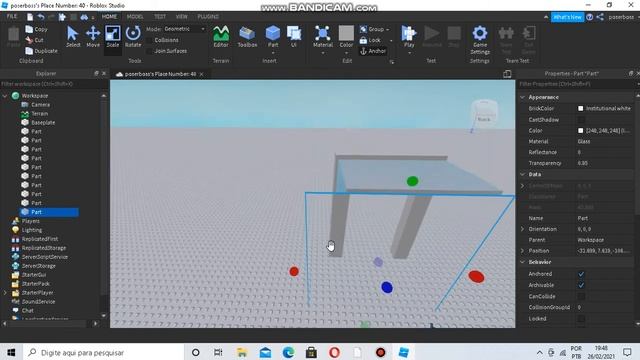Open Opera browser from taskbar
Screen dimensions: 640x360
pyautogui.click(x=334, y=352)
